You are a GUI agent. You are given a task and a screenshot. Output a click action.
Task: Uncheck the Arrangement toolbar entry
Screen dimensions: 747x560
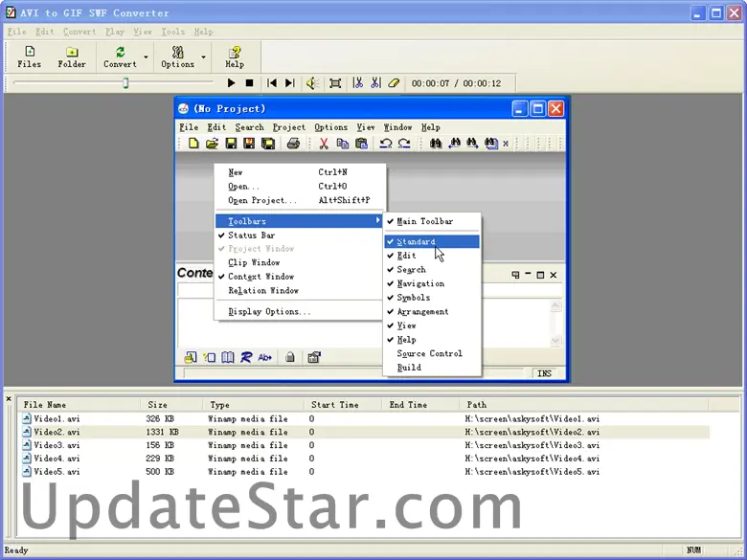click(x=432, y=312)
